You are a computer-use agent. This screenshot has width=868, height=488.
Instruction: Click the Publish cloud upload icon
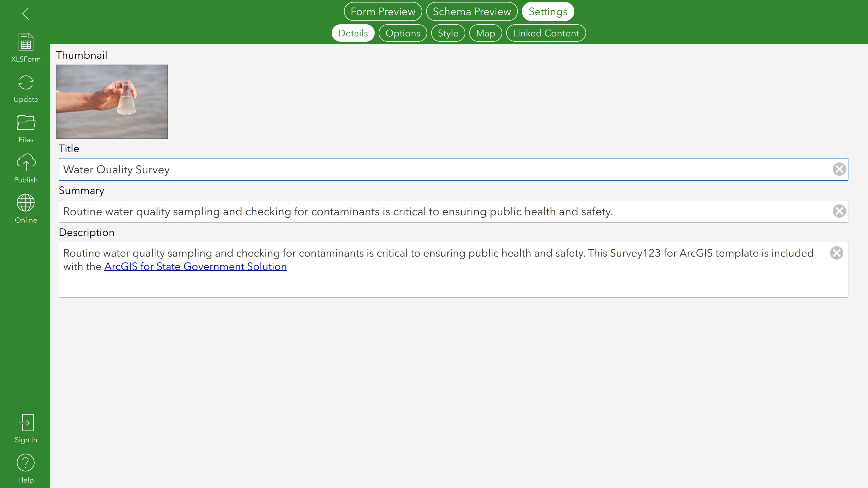click(x=26, y=163)
